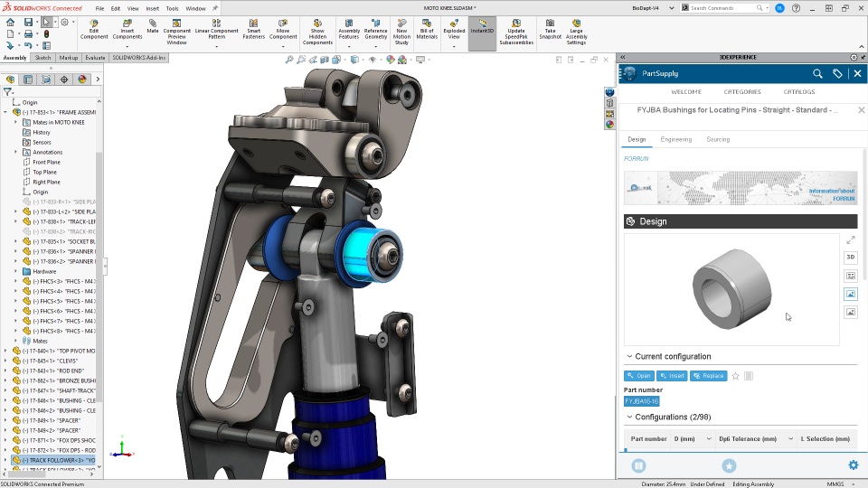Show the 3D preview of the bushing
Image resolution: width=868 pixels, height=488 pixels.
coord(851,257)
